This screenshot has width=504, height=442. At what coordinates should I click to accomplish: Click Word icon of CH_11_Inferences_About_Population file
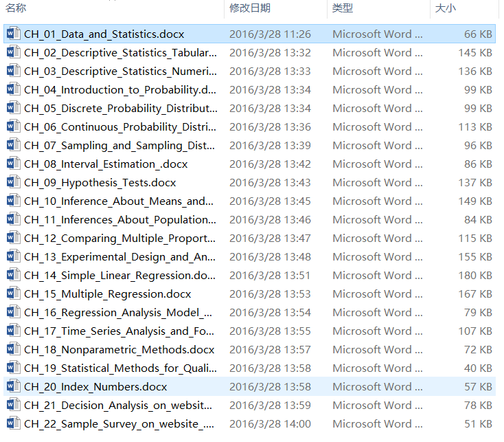point(14,219)
